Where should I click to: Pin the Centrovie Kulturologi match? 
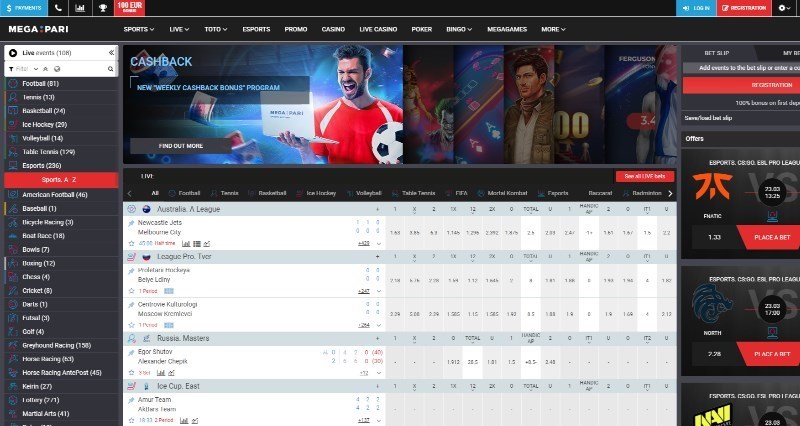click(x=131, y=305)
